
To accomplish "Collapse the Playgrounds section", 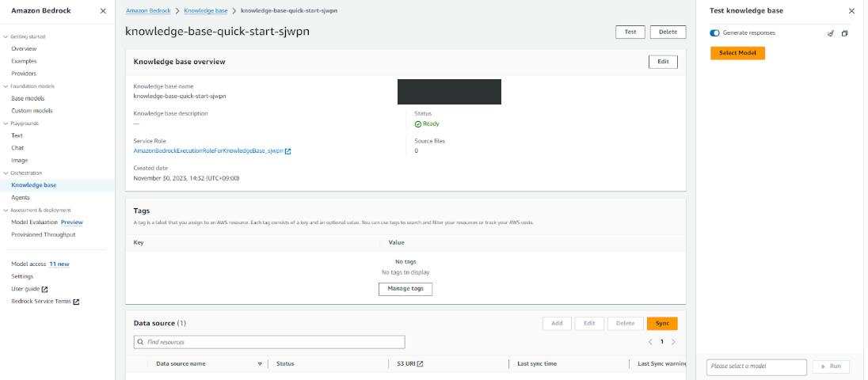I will pyautogui.click(x=5, y=123).
